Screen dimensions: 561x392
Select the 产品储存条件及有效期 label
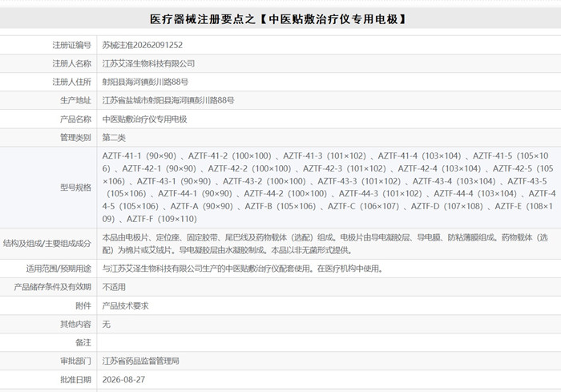(x=53, y=287)
